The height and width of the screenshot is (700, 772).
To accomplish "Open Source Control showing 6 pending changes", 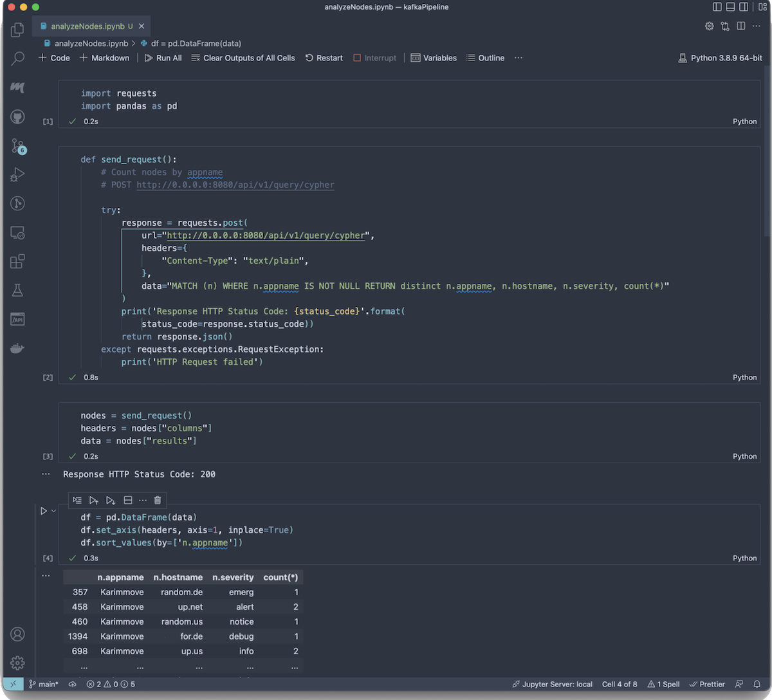I will 17,146.
